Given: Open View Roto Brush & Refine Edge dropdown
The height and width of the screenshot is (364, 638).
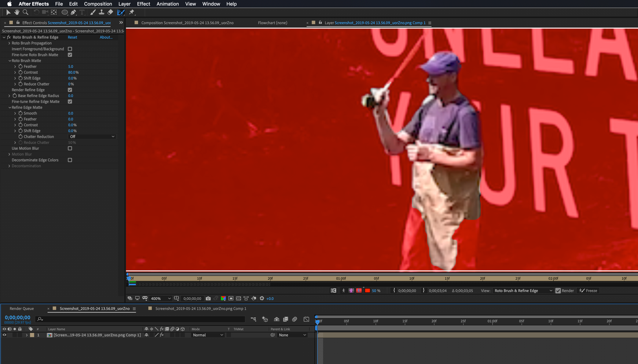Looking at the screenshot, I should point(523,291).
